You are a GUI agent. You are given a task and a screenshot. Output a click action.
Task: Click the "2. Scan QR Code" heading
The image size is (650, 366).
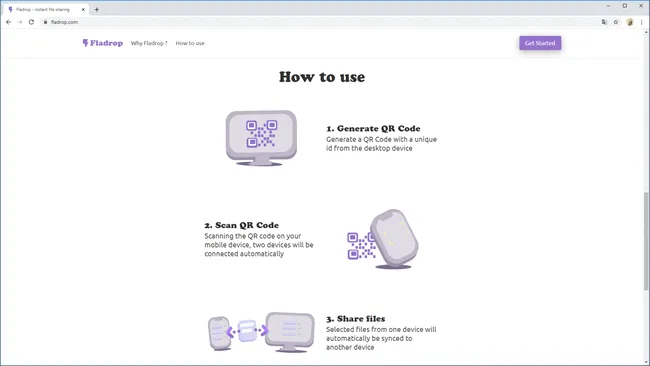(x=242, y=225)
